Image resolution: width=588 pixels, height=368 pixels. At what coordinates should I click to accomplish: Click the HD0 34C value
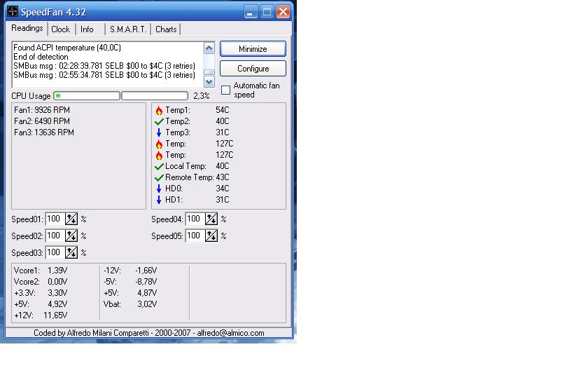point(223,189)
